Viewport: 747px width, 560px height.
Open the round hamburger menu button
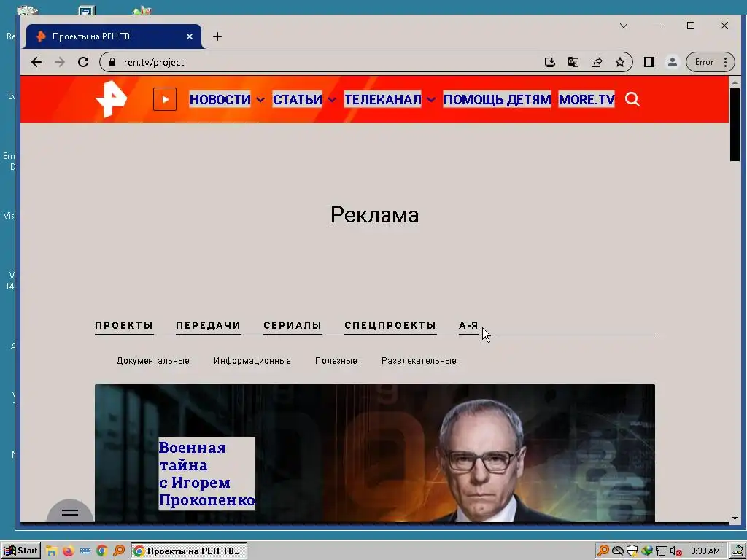[x=70, y=511]
